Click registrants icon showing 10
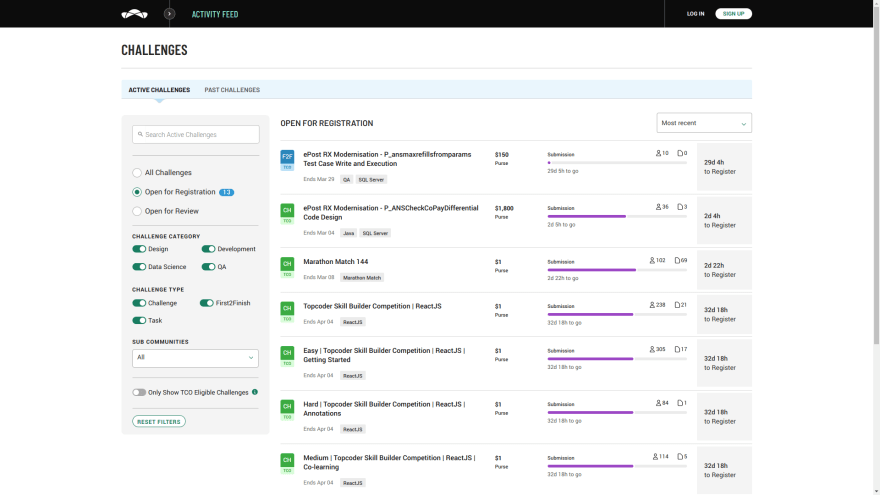880x495 pixels. click(658, 153)
